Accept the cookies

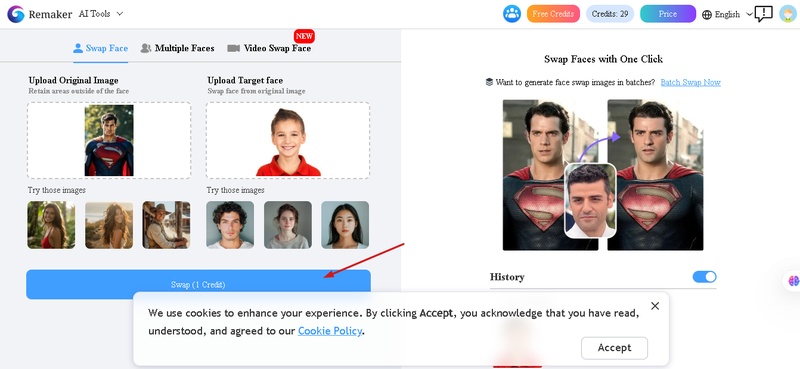click(614, 348)
